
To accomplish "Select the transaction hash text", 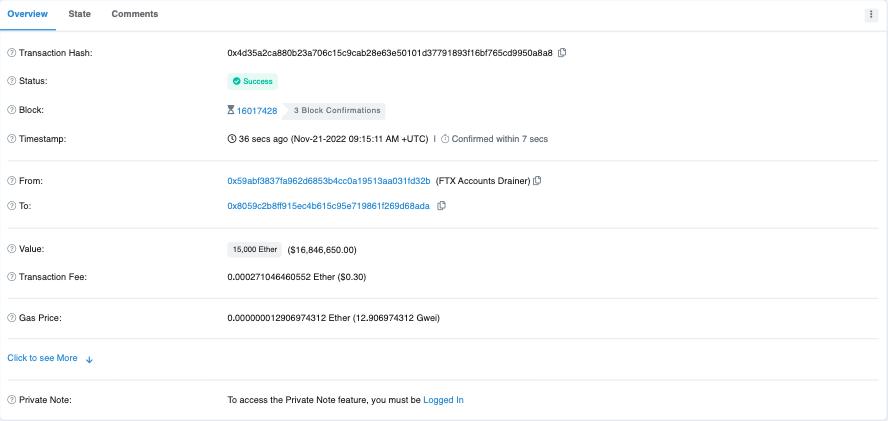I will 390,53.
